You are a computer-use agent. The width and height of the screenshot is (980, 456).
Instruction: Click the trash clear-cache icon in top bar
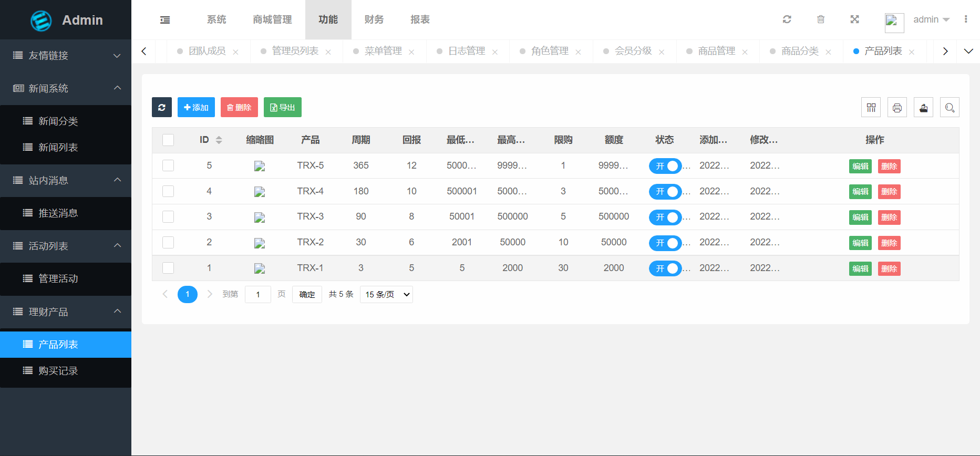(821, 19)
